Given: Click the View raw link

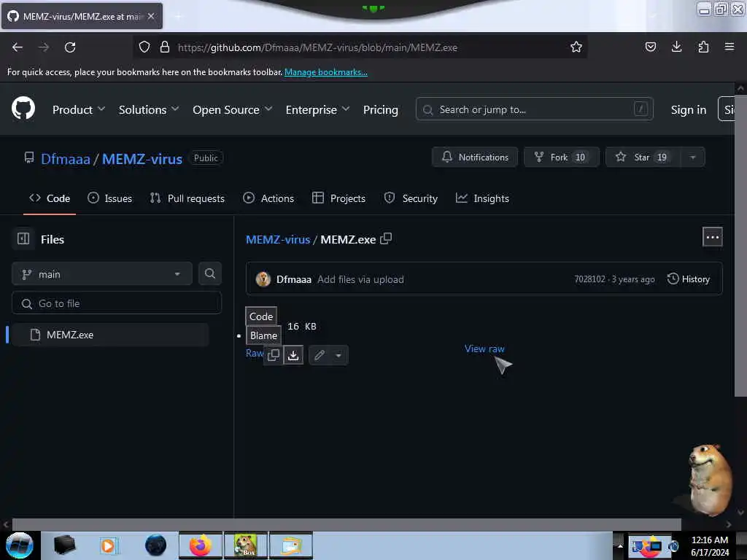Looking at the screenshot, I should coord(484,349).
